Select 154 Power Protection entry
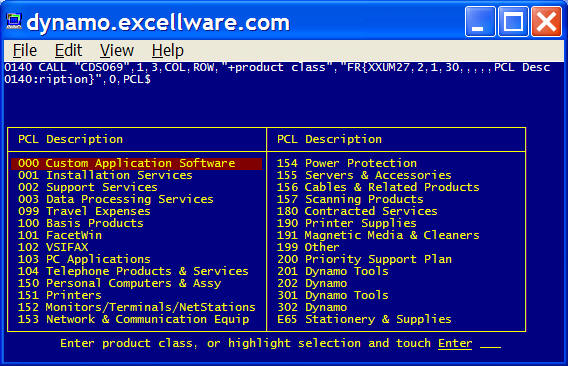568x366 pixels. coord(347,163)
